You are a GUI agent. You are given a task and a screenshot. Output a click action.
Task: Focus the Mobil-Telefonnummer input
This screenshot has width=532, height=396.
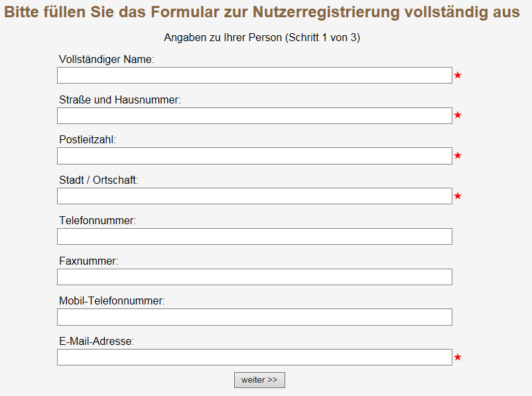[x=255, y=317]
